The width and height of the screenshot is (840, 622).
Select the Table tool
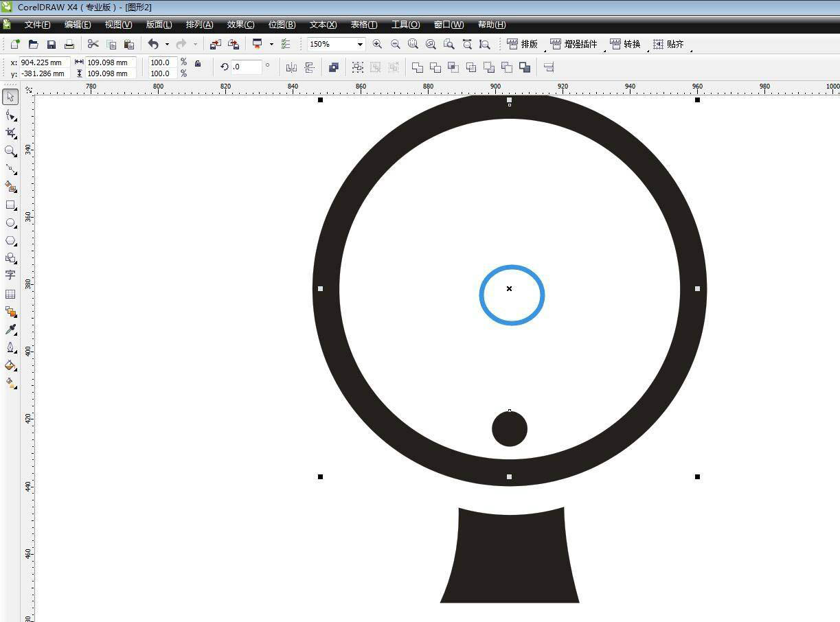click(x=10, y=294)
